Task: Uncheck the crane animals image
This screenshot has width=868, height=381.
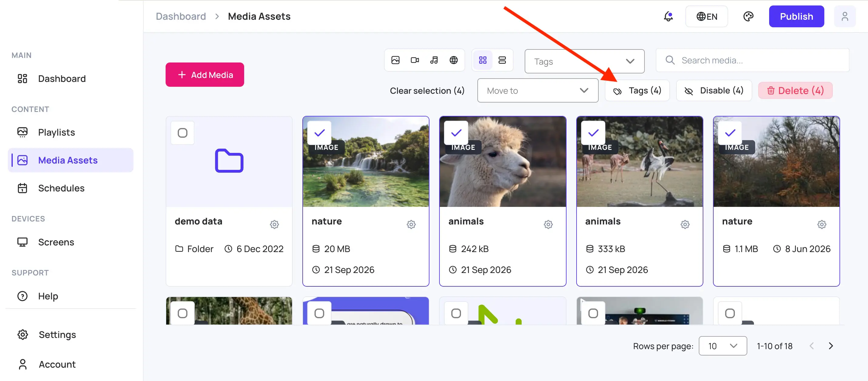Action: pos(594,133)
